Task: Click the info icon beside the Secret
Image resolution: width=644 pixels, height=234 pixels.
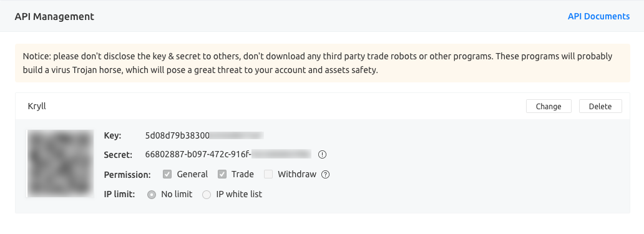Action: [x=323, y=155]
